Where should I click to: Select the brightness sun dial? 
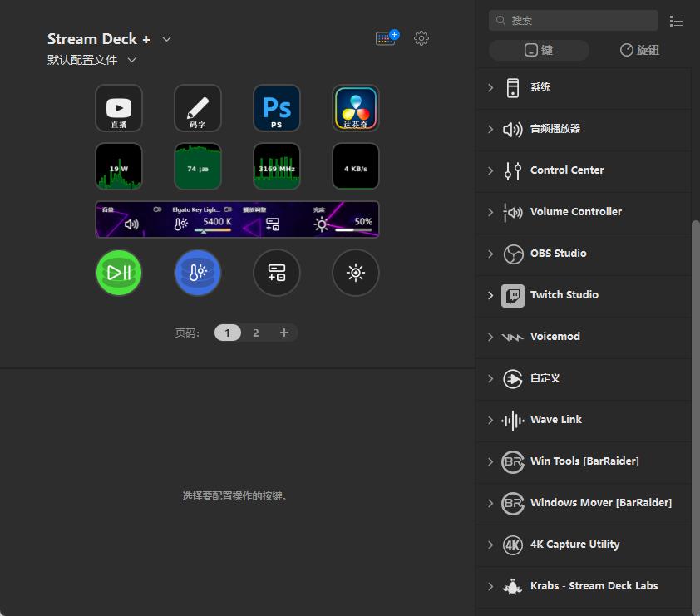click(x=356, y=273)
